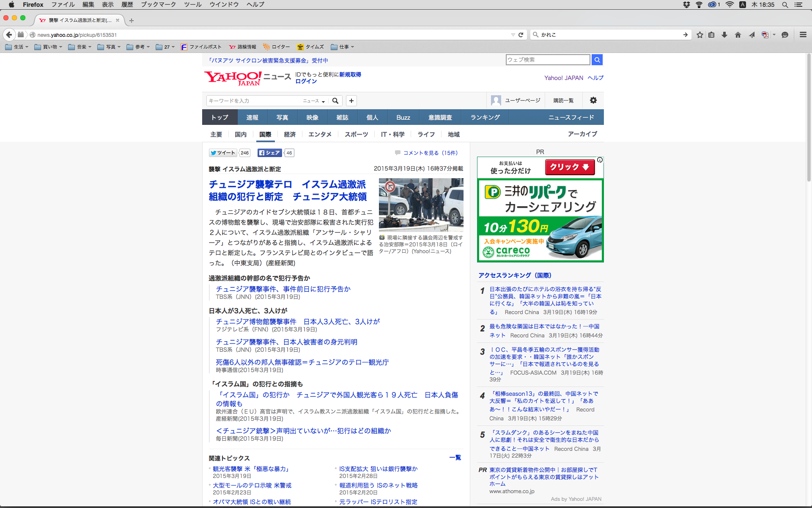The height and width of the screenshot is (508, 812).
Task: Click the Twitter ツイート share button
Action: [x=223, y=153]
